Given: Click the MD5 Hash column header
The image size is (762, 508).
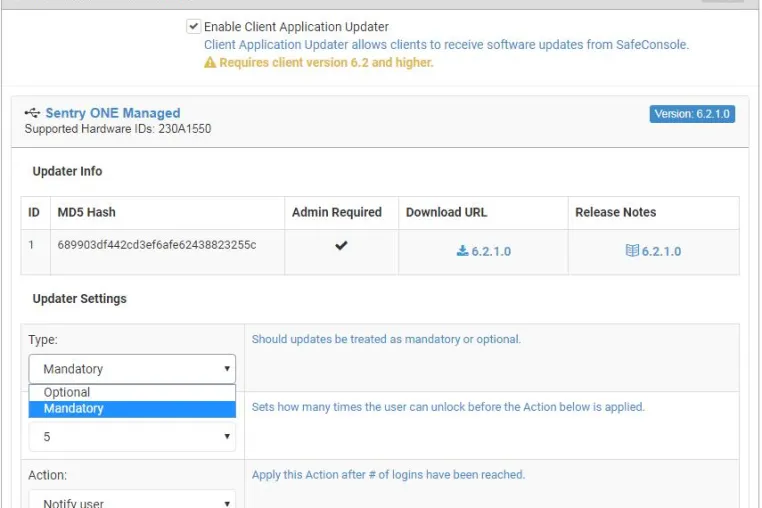Looking at the screenshot, I should 87,212.
